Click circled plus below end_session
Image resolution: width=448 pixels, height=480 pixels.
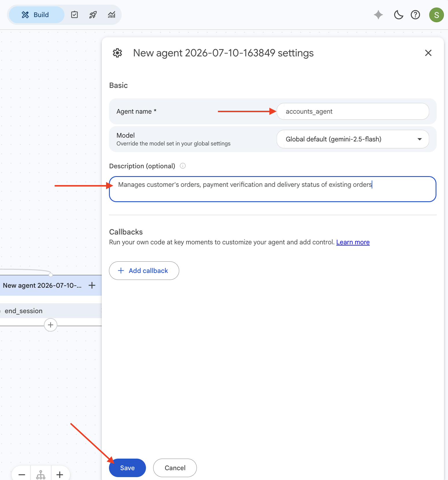click(x=51, y=325)
